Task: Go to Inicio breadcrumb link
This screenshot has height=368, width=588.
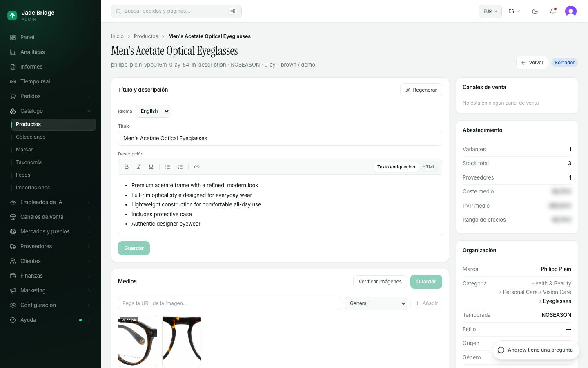Action: pos(117,36)
